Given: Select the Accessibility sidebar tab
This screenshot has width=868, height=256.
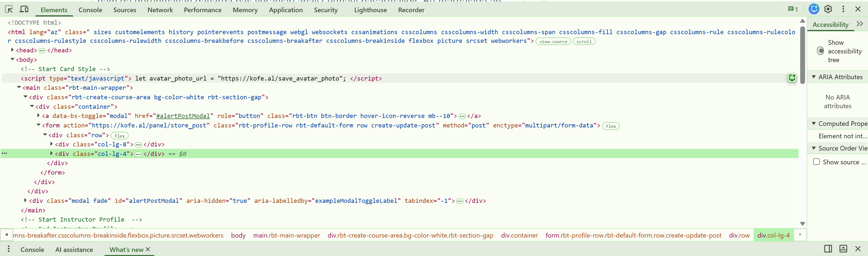Looking at the screenshot, I should (x=830, y=24).
